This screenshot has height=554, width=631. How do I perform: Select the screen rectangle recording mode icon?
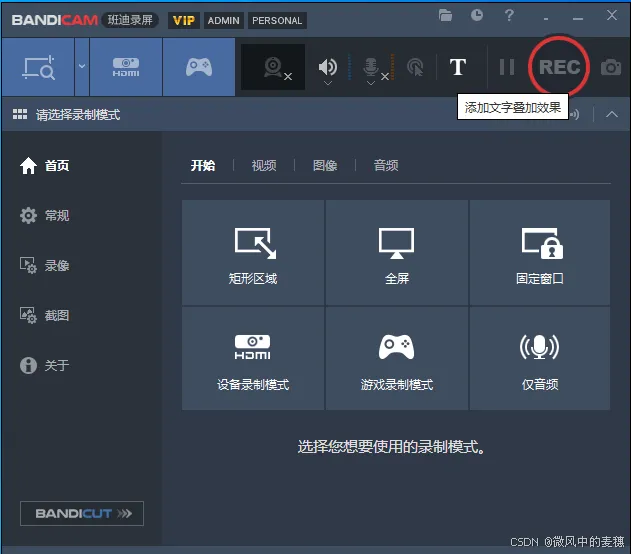coord(38,67)
